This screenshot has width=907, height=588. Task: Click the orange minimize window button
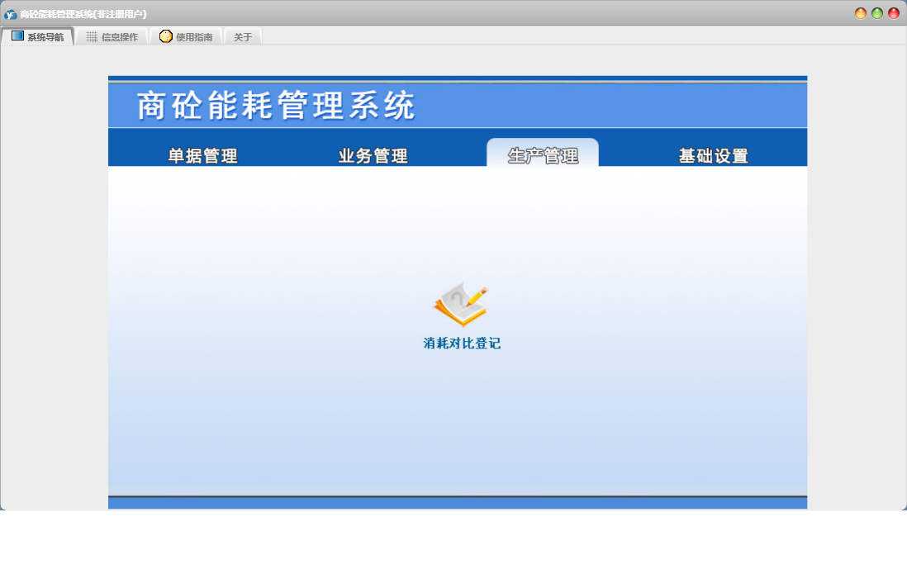click(x=861, y=13)
